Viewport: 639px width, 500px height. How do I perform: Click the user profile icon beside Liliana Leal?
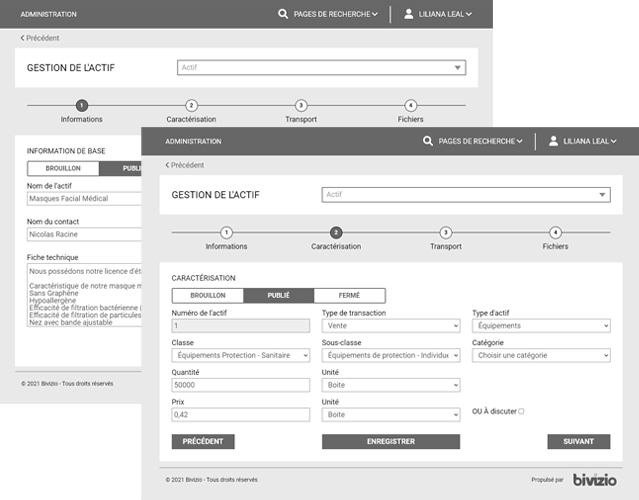pos(553,142)
